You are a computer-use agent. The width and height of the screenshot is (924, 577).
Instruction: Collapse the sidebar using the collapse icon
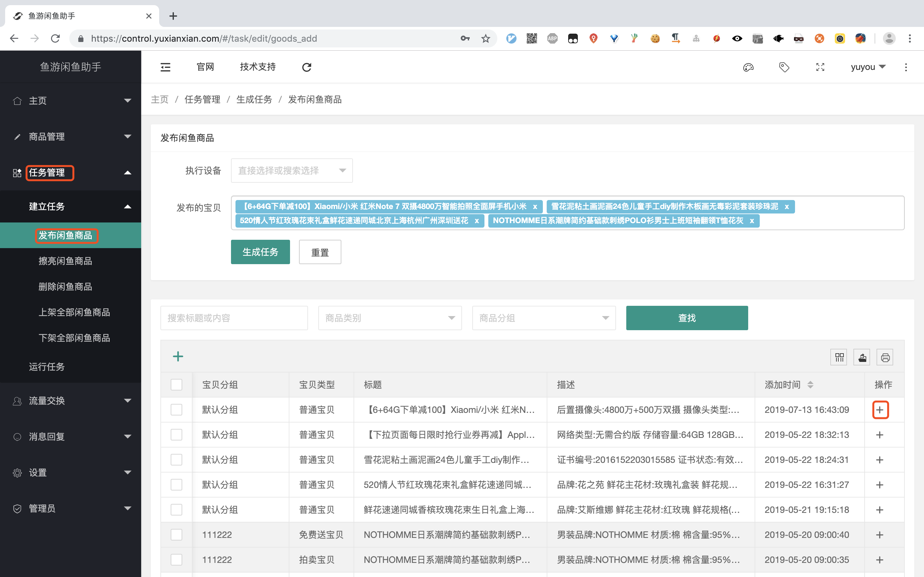(x=165, y=67)
